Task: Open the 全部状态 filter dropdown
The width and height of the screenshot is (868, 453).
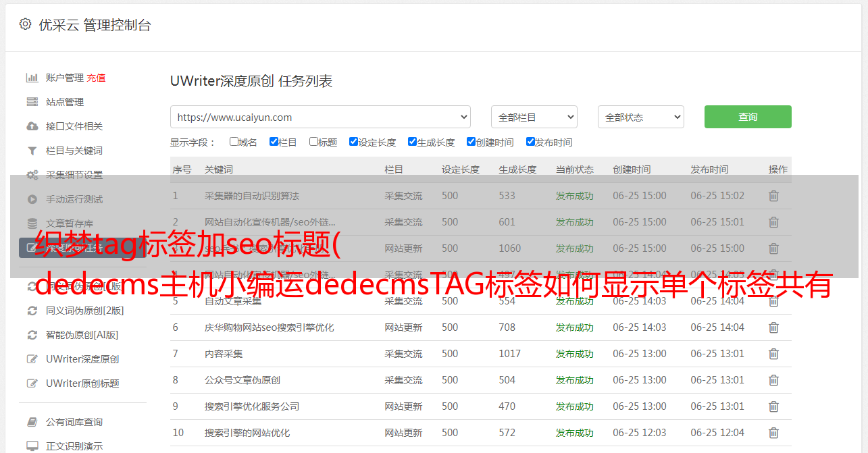Action: 640,117
